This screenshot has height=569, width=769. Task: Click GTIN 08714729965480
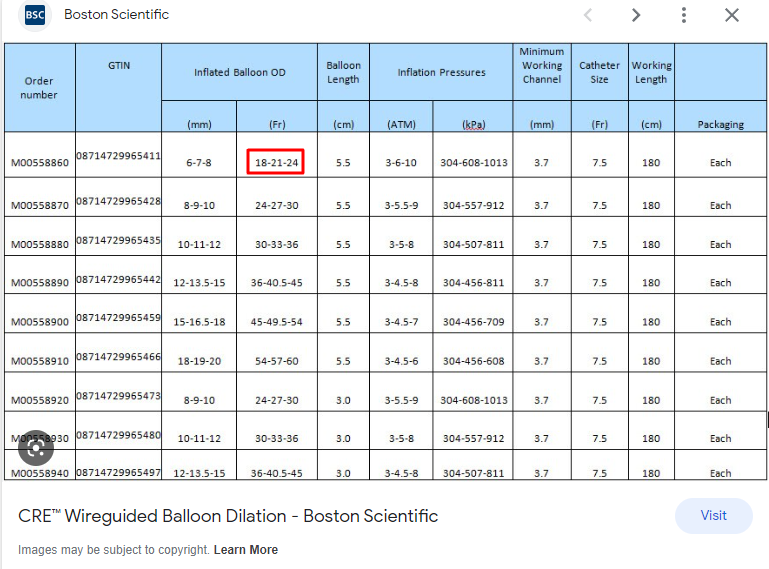(118, 435)
